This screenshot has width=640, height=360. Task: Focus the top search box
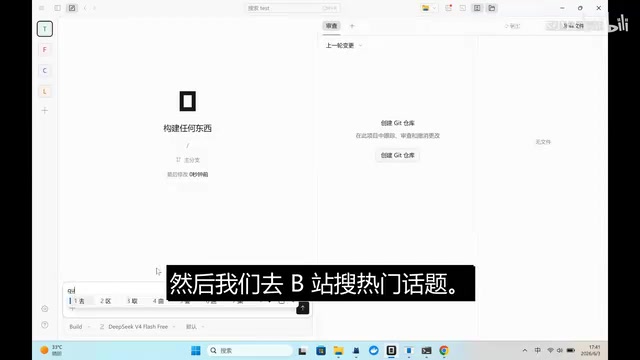tap(293, 8)
